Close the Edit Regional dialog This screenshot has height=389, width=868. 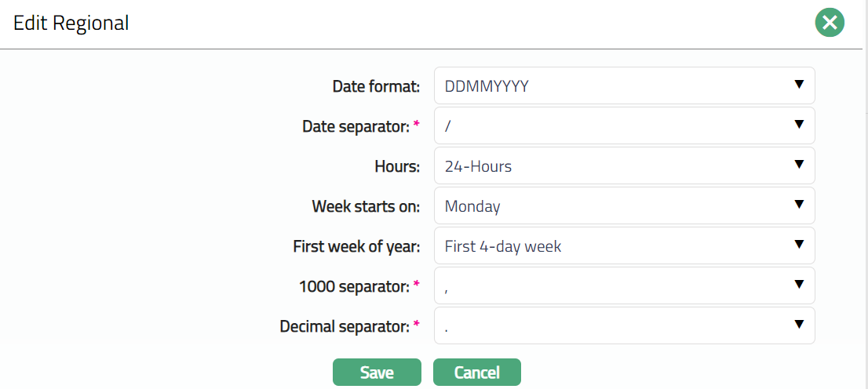830,22
